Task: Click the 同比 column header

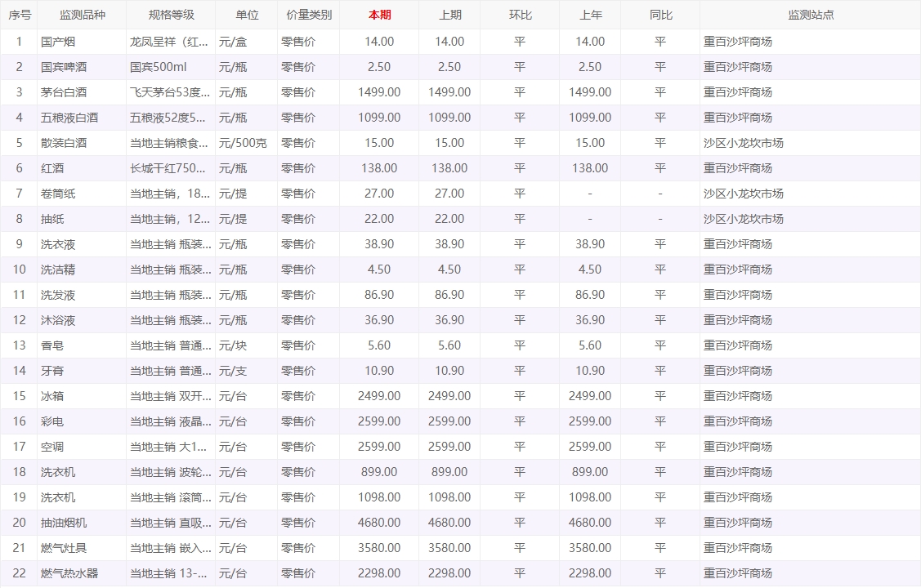Action: (x=660, y=15)
